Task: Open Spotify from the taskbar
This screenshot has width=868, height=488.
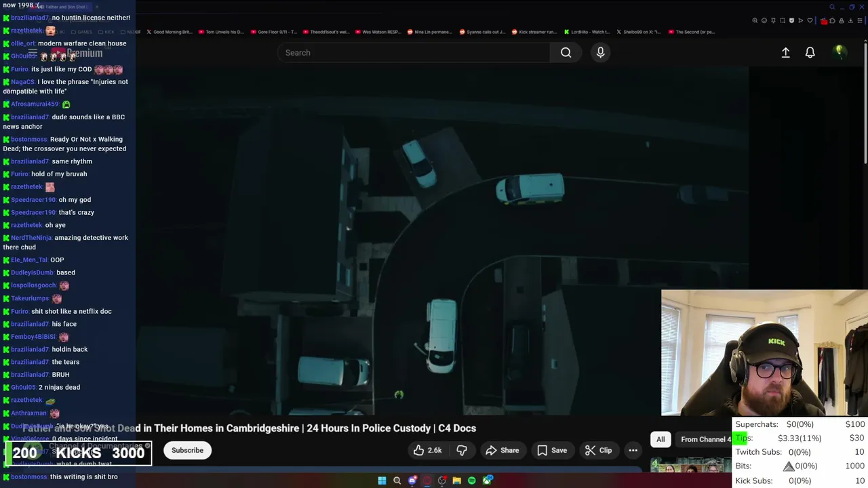Action: tap(472, 481)
